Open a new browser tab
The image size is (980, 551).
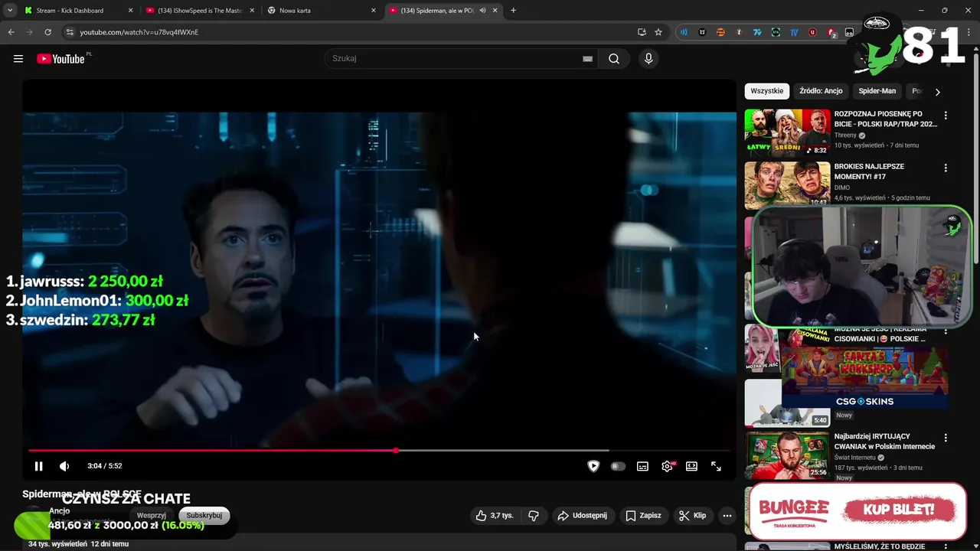(513, 11)
